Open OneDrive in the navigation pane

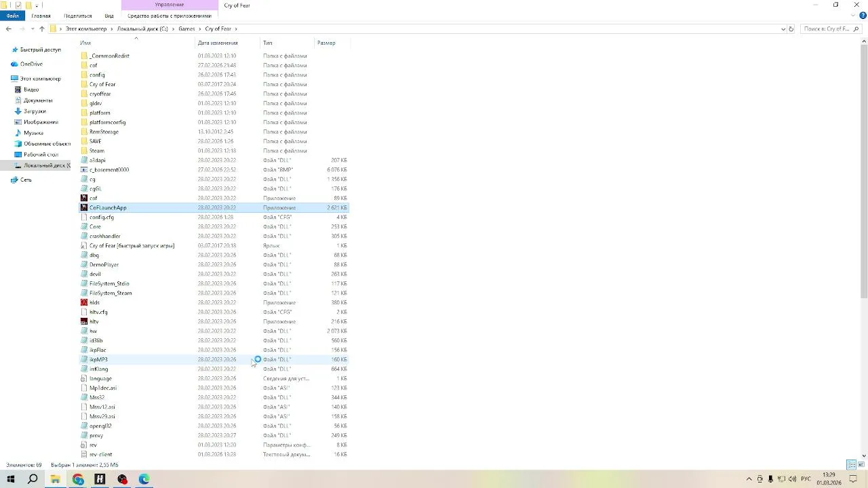tap(31, 64)
